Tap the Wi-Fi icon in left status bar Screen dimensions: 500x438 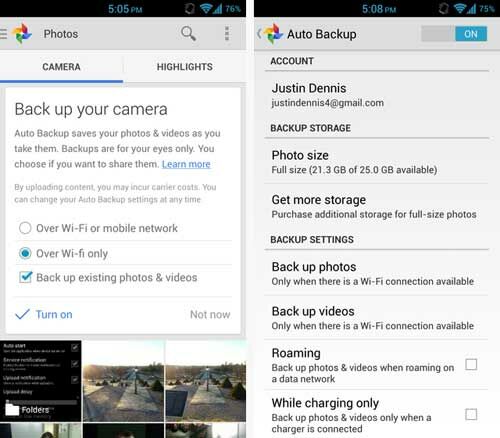pyautogui.click(x=206, y=9)
